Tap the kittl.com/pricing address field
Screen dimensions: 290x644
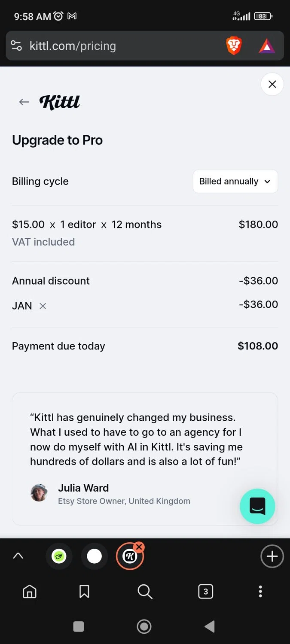[120, 46]
